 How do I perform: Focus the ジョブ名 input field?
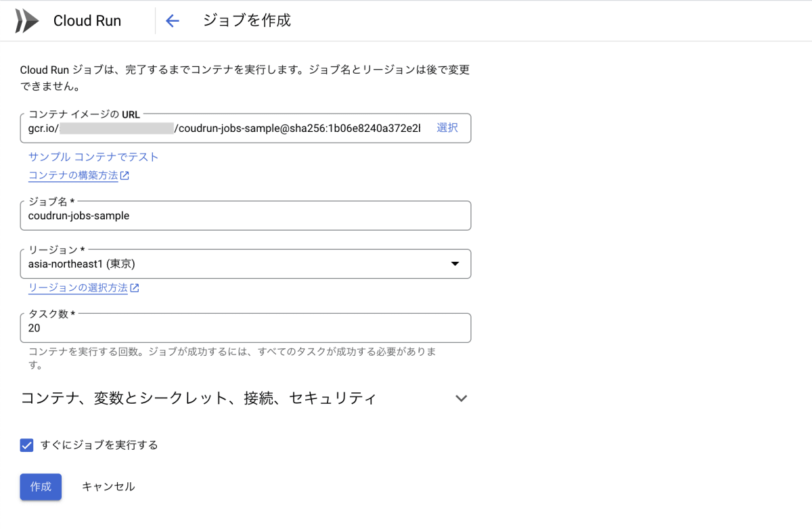(246, 216)
